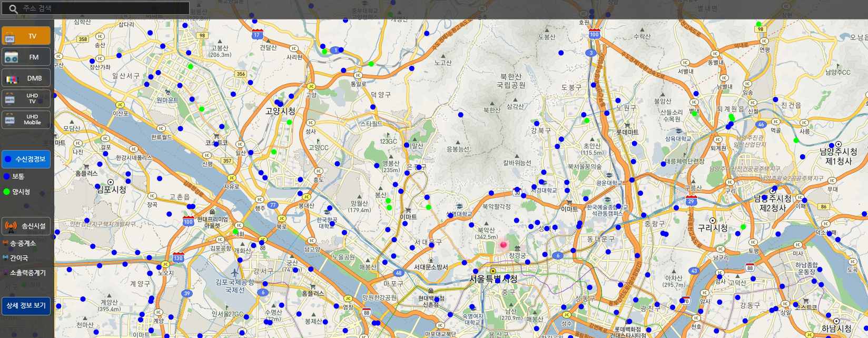
Task: Click the route 43 shield near 아차산
Action: (694, 271)
